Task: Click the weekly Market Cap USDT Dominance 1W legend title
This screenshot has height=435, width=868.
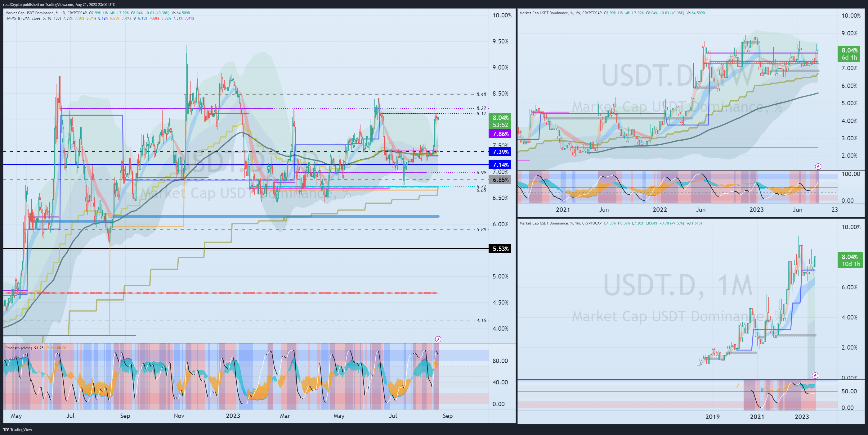Action: (560, 13)
